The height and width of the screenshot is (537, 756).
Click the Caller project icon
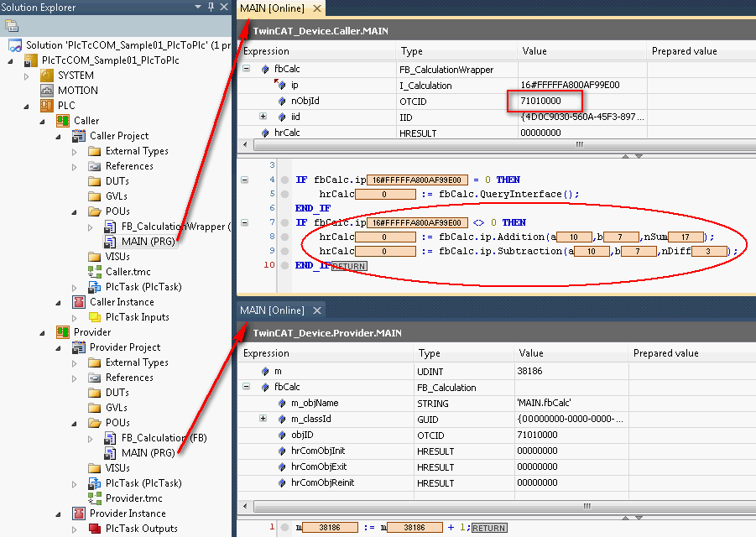[63, 121]
